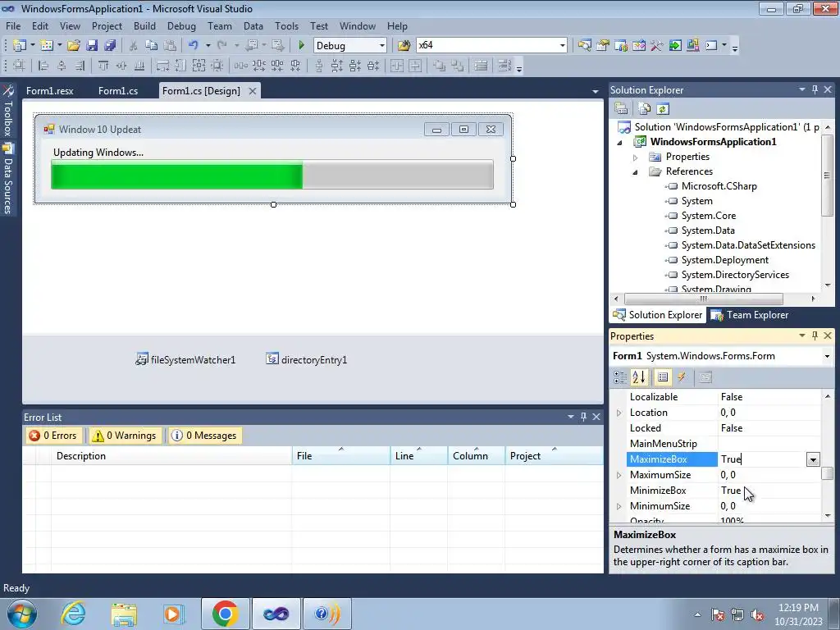Open the MaximizeBox value dropdown arrow
The height and width of the screenshot is (630, 840).
[813, 459]
